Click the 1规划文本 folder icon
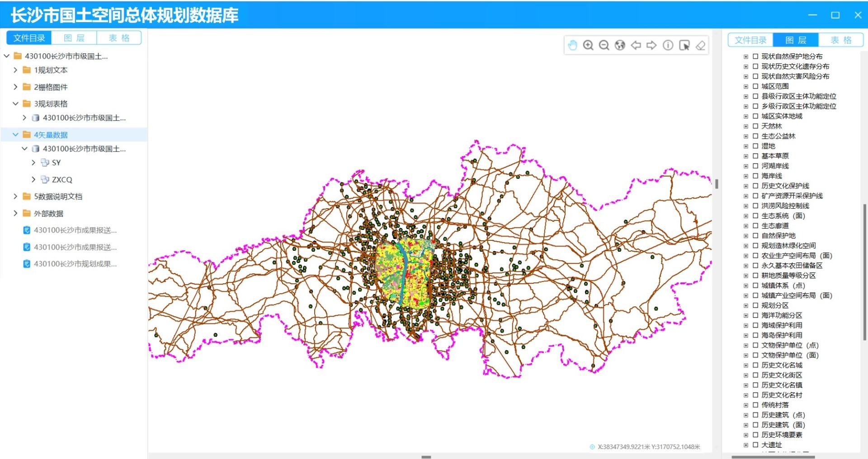 [x=27, y=70]
